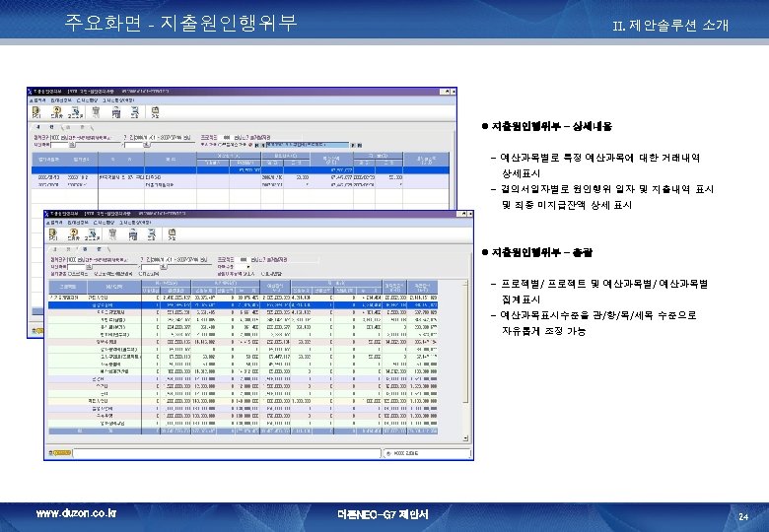Click the first code input field in front window
Image resolution: width=769 pixels, height=532 pixels.
pos(76,267)
